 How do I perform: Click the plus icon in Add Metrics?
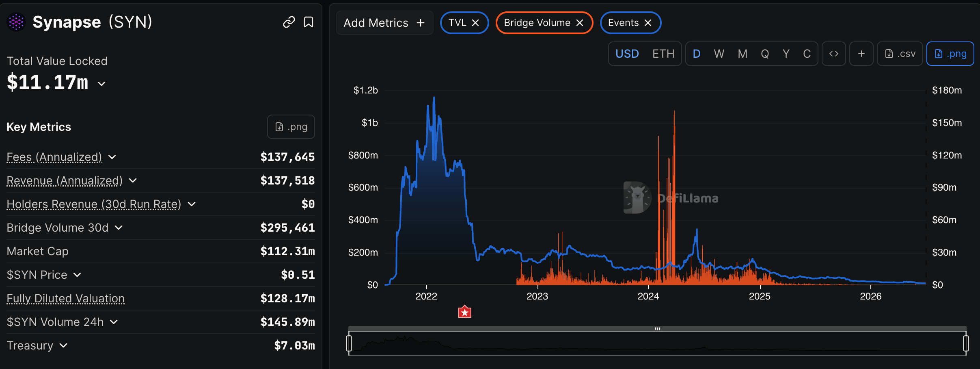click(421, 23)
